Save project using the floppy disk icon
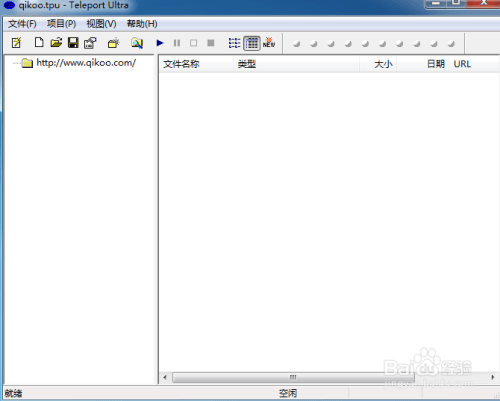 [73, 43]
